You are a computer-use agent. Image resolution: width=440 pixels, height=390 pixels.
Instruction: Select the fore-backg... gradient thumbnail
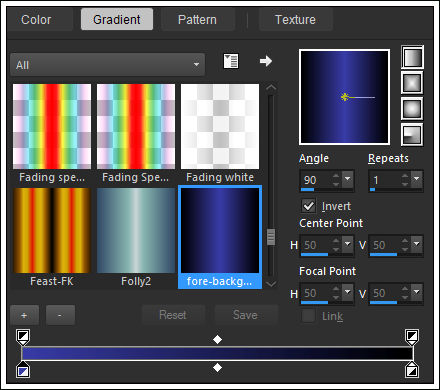click(x=220, y=230)
